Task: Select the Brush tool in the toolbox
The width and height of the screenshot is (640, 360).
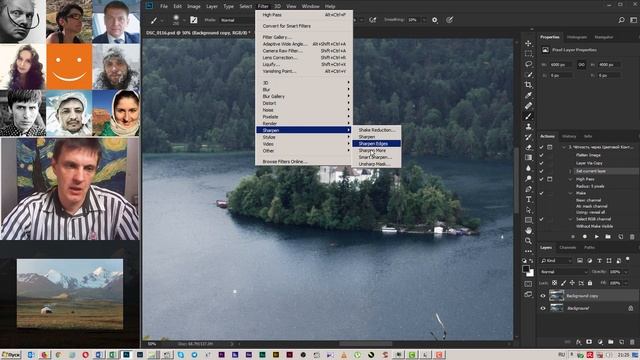Action: point(529,116)
